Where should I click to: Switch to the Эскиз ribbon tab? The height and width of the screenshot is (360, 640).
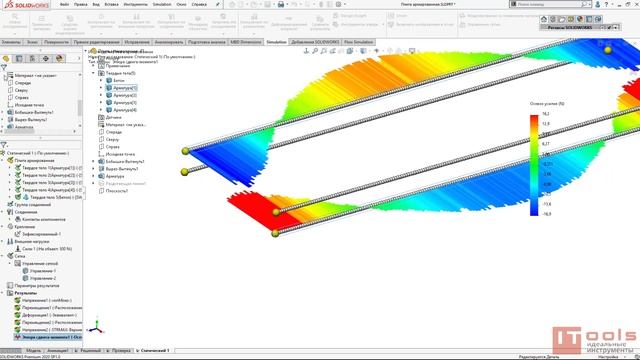tap(32, 42)
